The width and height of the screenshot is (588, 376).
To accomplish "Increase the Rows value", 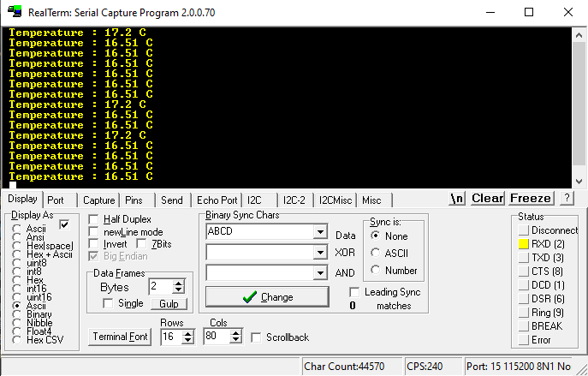I will [x=188, y=333].
